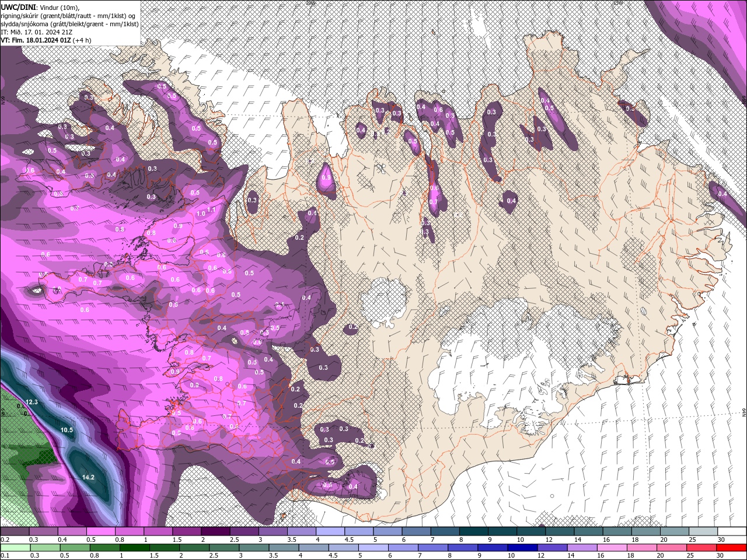Screen dimensions: 747x560
Task: Click the 30 label in the bottom legend row
Action: pyautogui.click(x=720, y=556)
